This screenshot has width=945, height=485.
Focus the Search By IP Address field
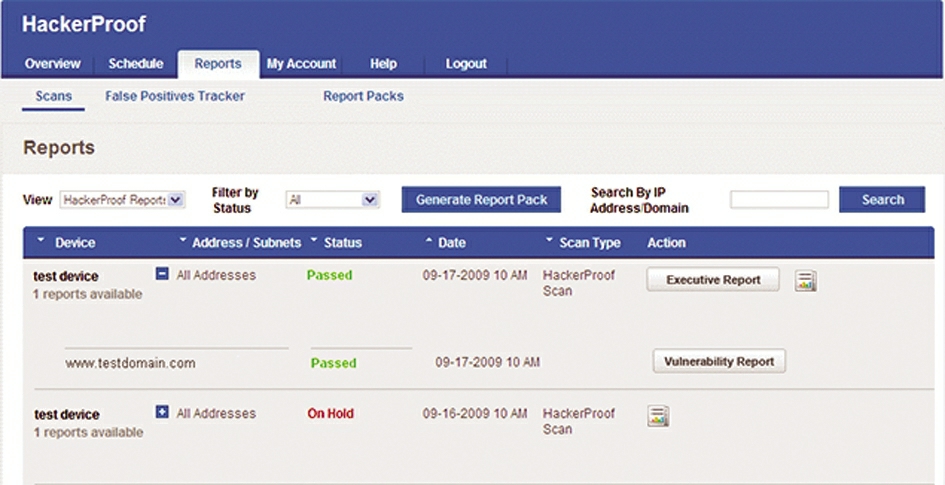pyautogui.click(x=779, y=200)
